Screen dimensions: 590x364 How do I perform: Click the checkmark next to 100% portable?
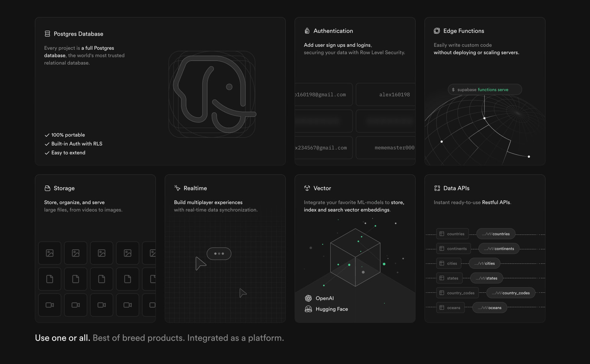47,135
